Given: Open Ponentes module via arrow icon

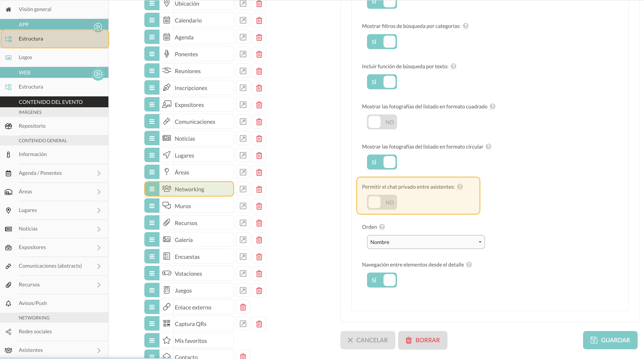Looking at the screenshot, I should pos(243,54).
